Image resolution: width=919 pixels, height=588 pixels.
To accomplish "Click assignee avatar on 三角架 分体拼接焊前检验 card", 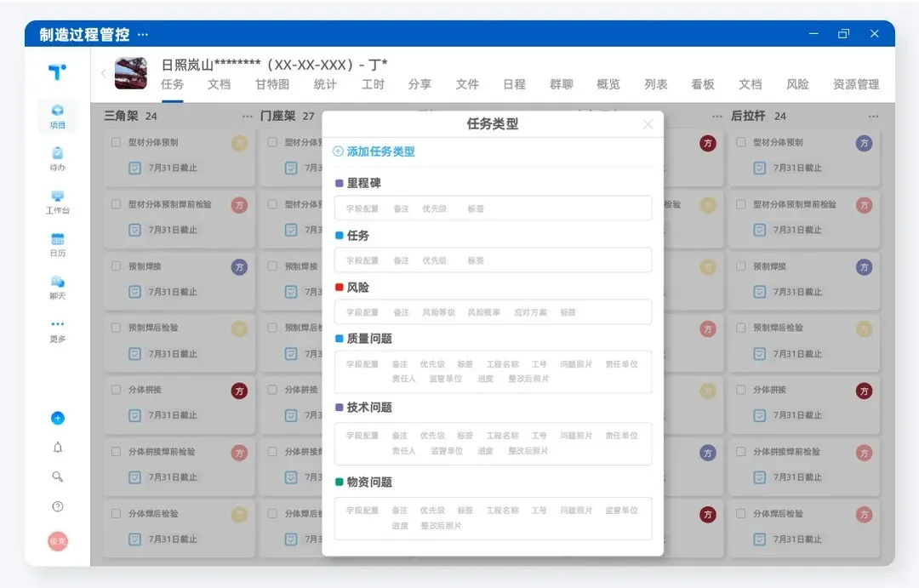I will (x=239, y=453).
